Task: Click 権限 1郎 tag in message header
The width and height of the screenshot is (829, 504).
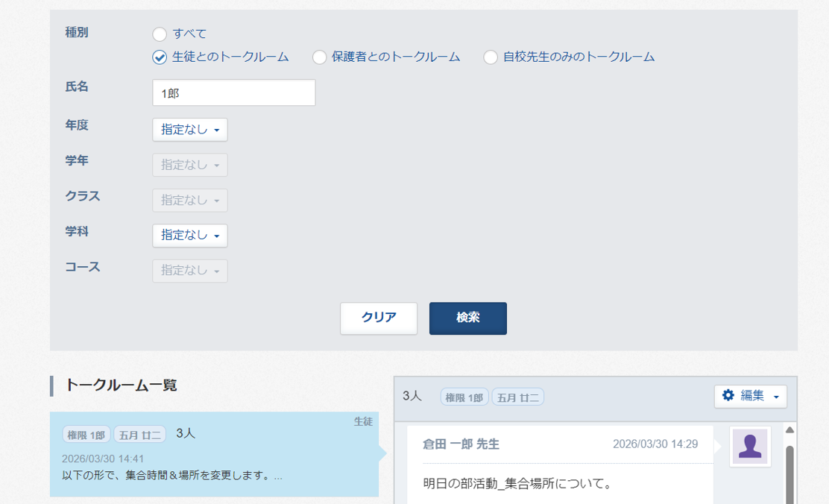Action: 464,397
